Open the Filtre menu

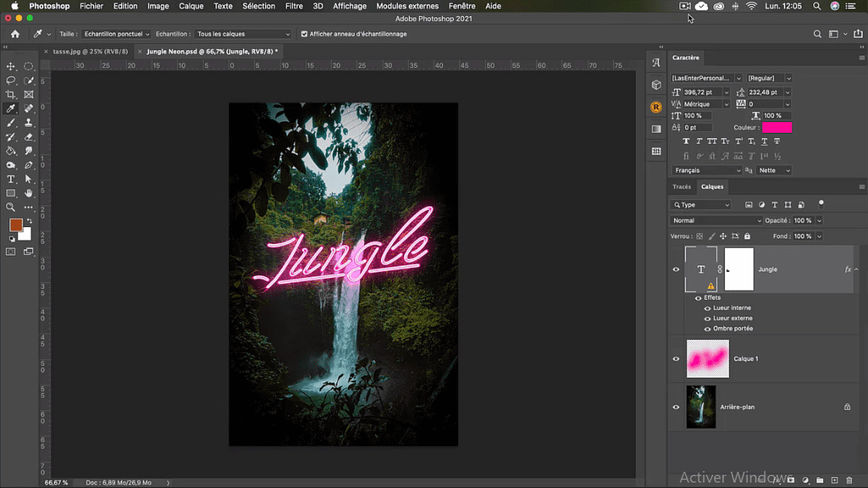pos(294,6)
